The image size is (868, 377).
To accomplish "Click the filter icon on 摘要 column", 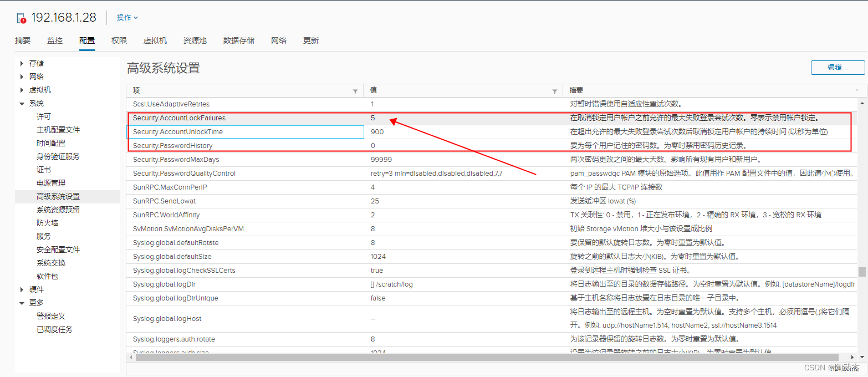I will [x=857, y=90].
